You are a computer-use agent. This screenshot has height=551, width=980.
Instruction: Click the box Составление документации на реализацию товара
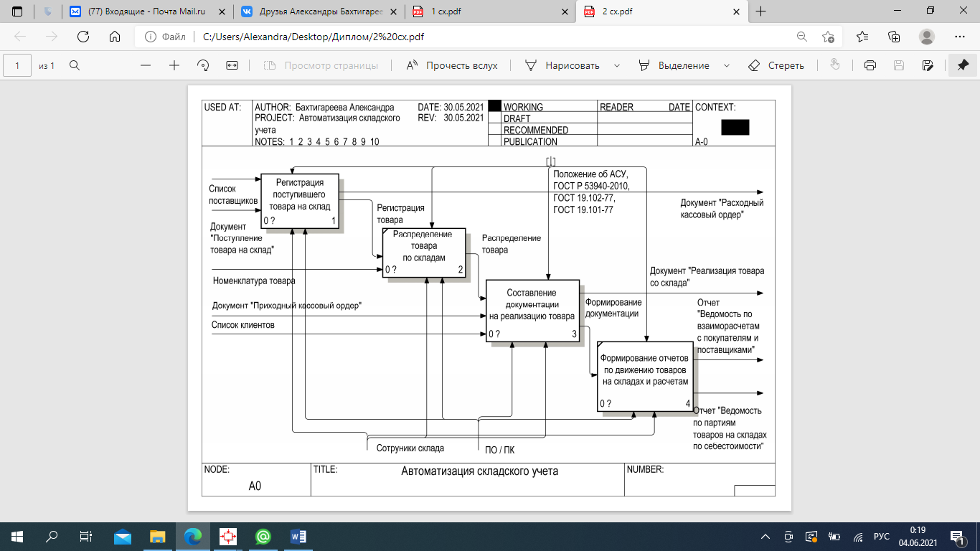point(532,310)
